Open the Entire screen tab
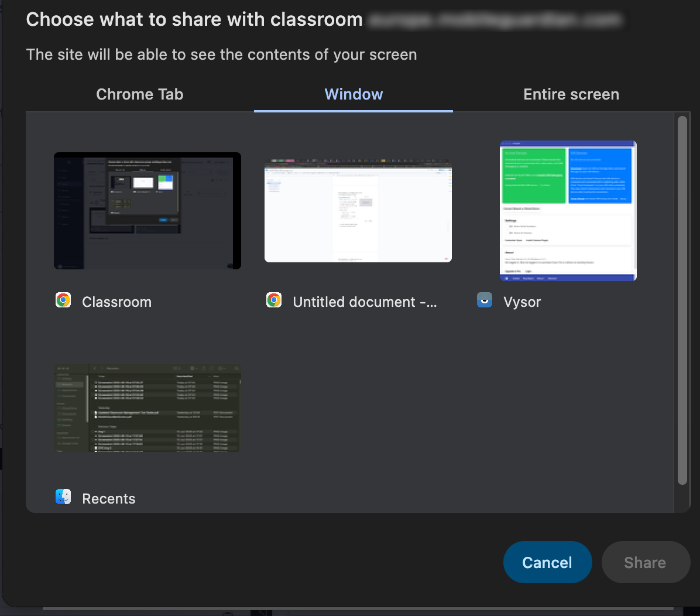Viewport: 700px width, 616px height. tap(571, 95)
